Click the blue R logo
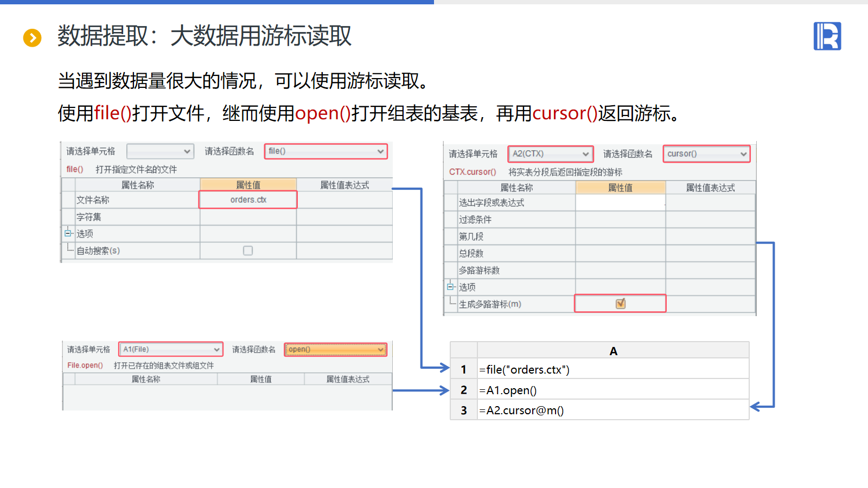Image resolution: width=868 pixels, height=488 pixels. pos(827,36)
